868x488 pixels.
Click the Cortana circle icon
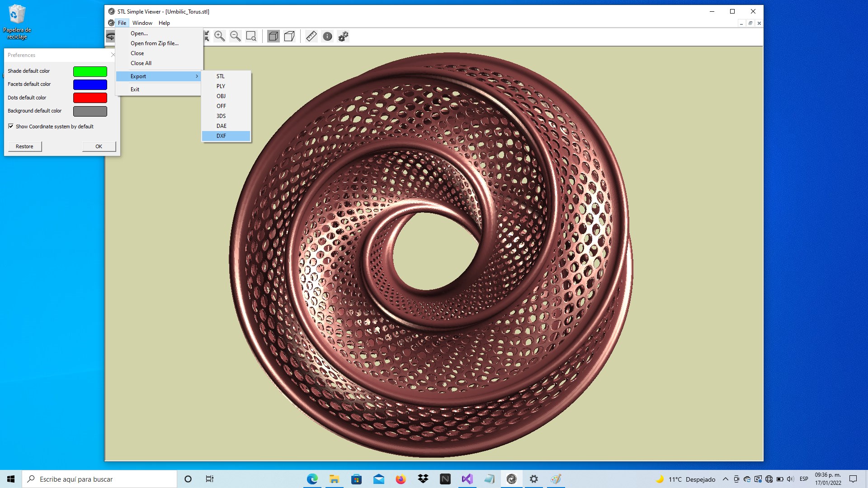pyautogui.click(x=188, y=479)
